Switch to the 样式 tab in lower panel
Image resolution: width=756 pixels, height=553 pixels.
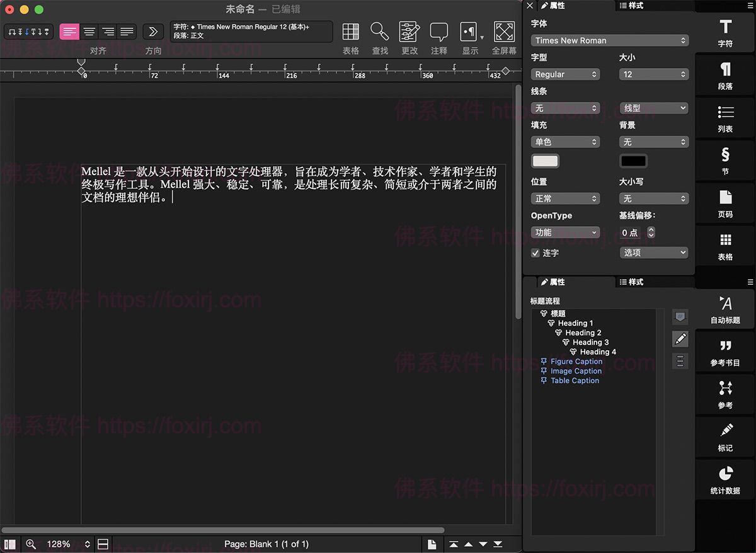pos(631,282)
